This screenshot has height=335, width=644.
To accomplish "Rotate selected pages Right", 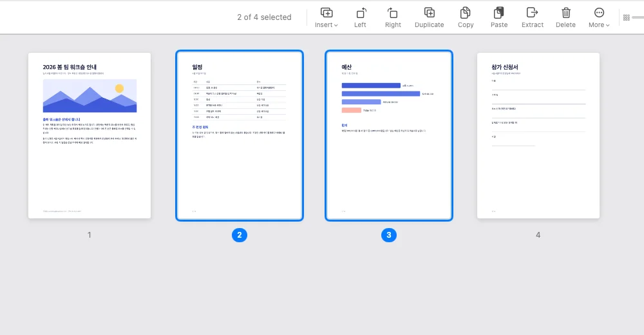I will (x=393, y=17).
